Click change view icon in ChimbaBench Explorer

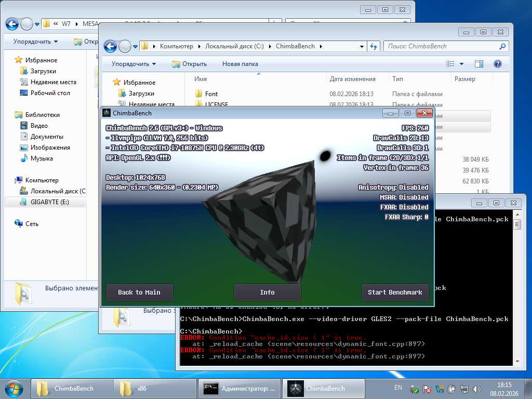[x=450, y=64]
